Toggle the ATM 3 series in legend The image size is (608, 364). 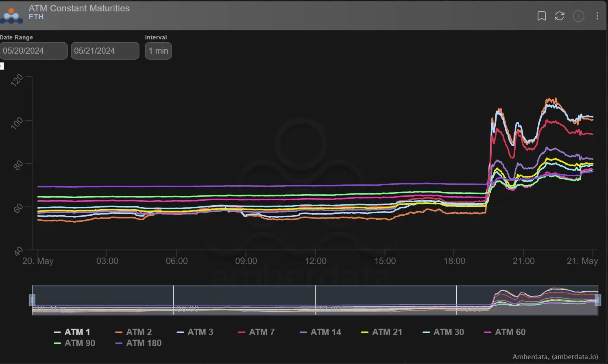(195, 332)
